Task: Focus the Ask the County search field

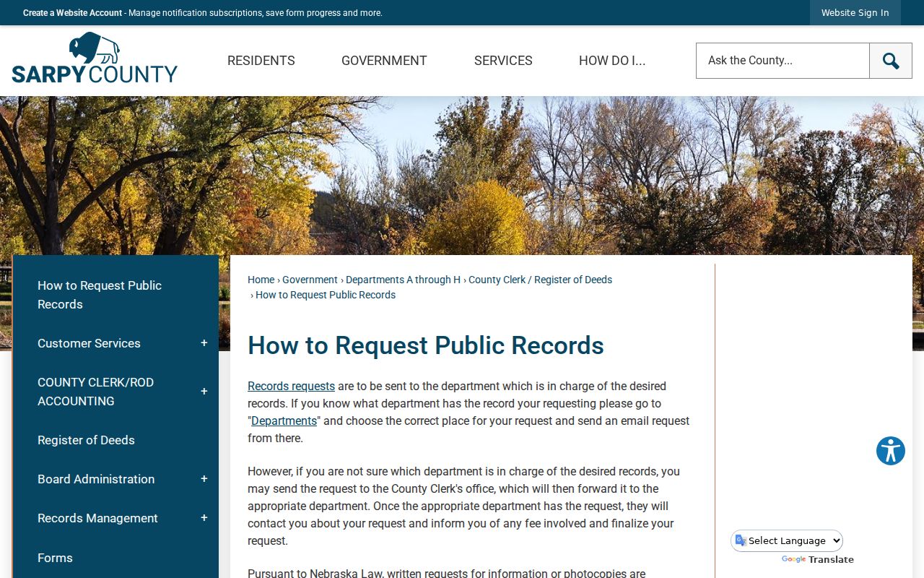Action: click(x=783, y=61)
